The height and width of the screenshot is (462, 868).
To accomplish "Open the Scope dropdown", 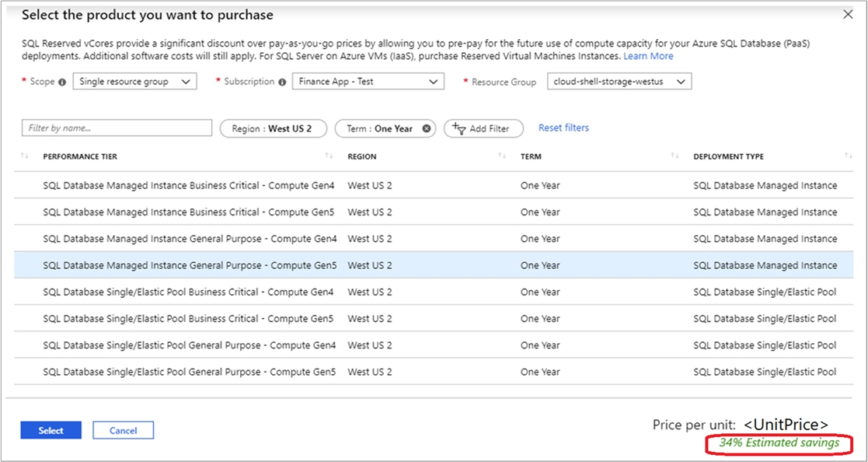I will (x=134, y=82).
